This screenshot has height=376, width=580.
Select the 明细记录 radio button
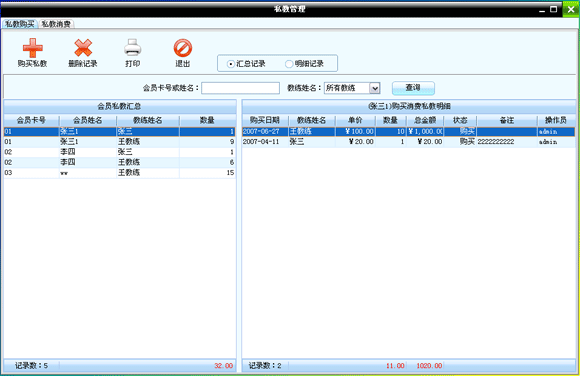click(x=289, y=64)
